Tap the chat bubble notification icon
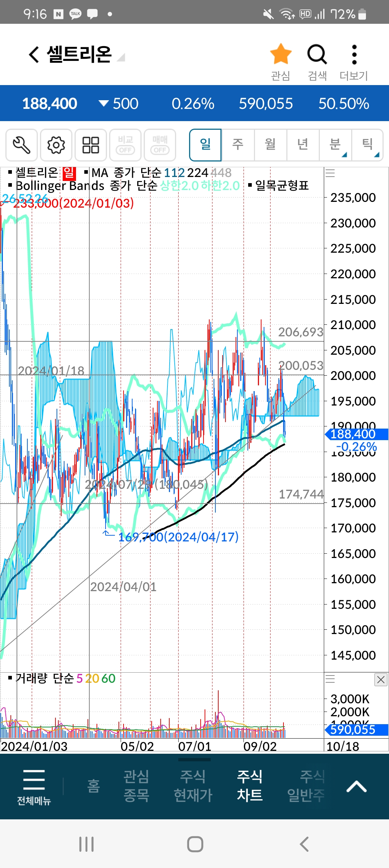389x868 pixels. pyautogui.click(x=93, y=14)
